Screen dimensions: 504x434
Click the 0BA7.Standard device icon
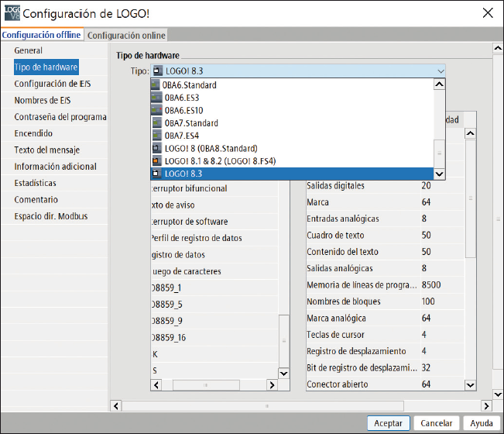[x=156, y=123]
